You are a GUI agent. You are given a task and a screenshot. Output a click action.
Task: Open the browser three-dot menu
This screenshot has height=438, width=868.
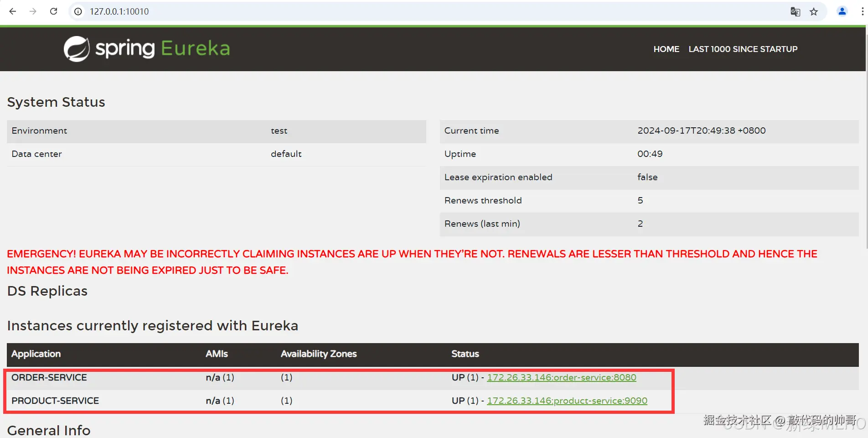(x=862, y=11)
